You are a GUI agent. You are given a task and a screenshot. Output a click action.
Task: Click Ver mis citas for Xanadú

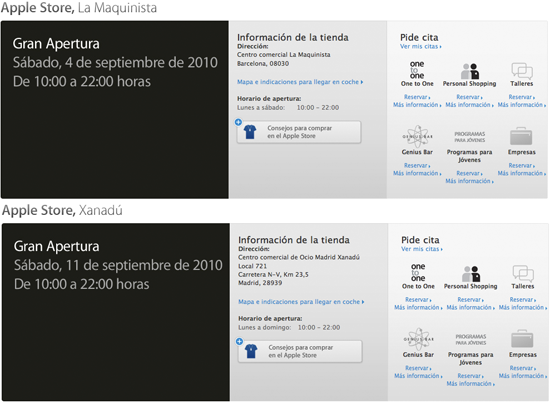point(422,249)
